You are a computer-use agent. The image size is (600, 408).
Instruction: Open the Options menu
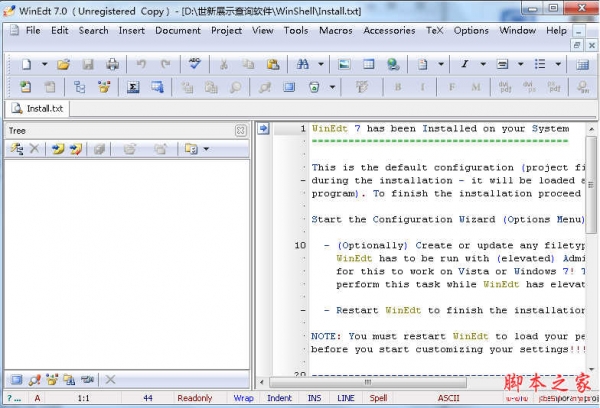[x=471, y=30]
